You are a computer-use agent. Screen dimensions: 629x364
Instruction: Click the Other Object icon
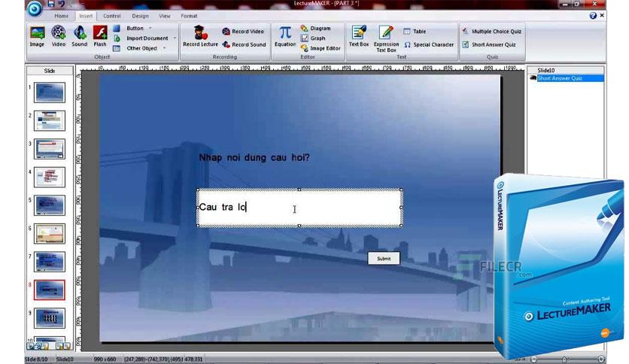(117, 48)
